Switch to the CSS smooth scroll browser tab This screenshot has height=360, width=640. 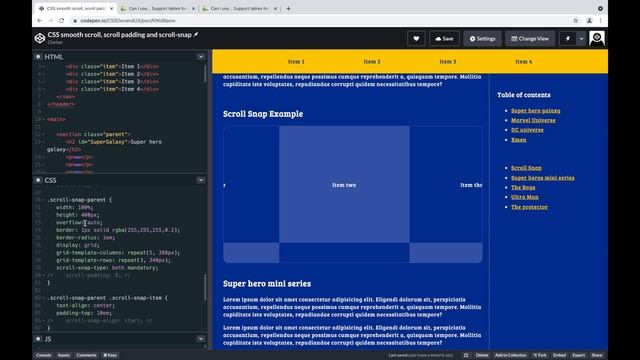tap(76, 8)
